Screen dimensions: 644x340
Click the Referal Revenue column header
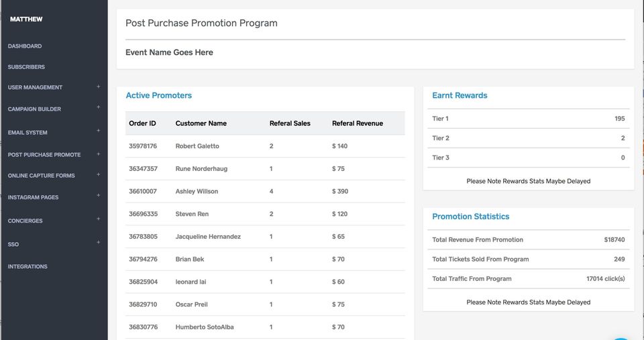click(x=358, y=123)
